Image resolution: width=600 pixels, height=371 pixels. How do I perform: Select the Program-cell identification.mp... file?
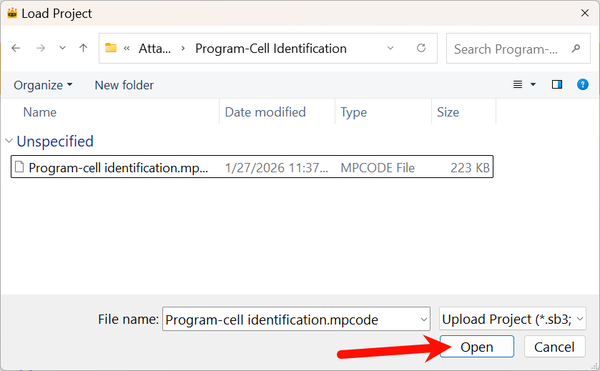point(252,167)
